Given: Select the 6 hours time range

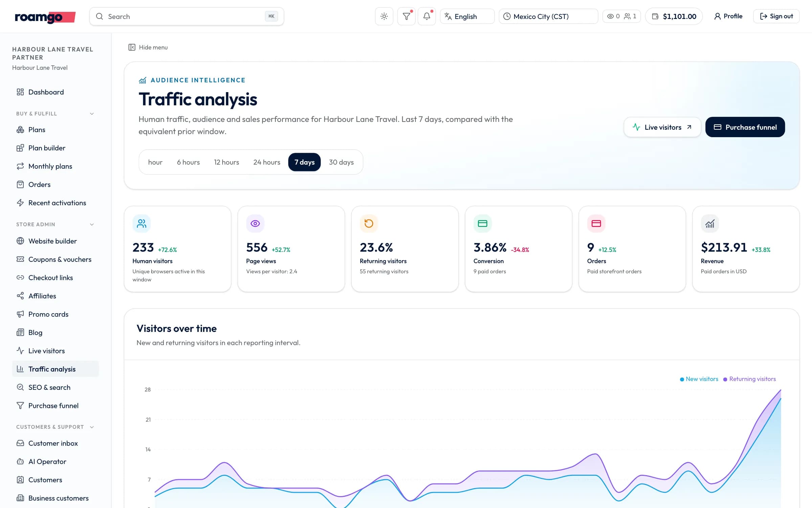Looking at the screenshot, I should (188, 162).
